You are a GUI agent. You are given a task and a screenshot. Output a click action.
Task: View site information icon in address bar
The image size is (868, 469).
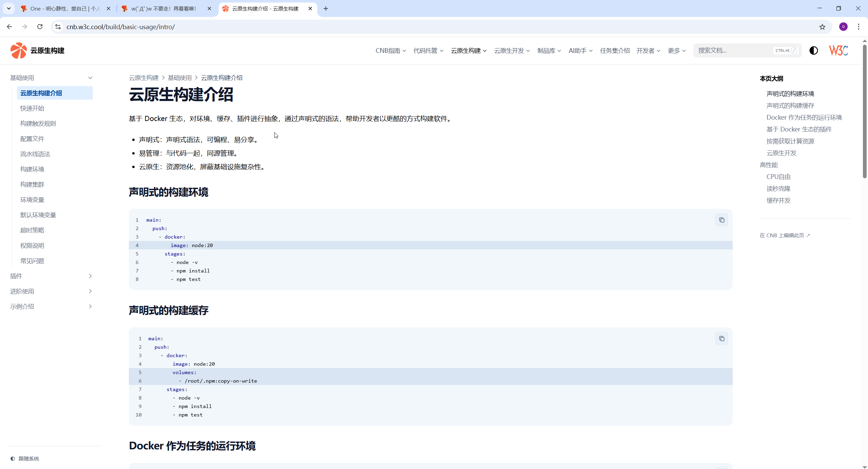click(58, 27)
